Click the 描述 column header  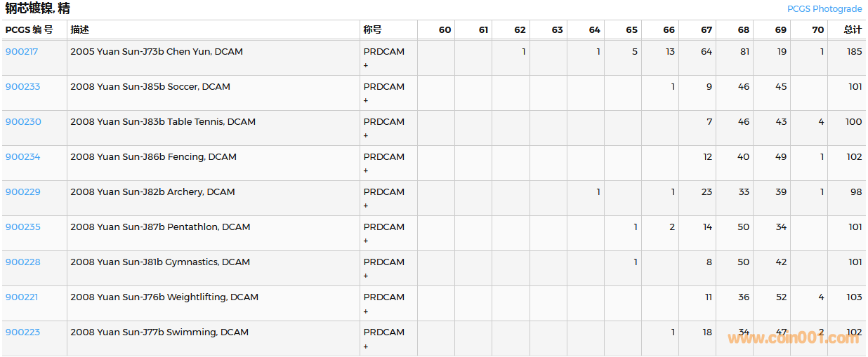click(x=79, y=29)
